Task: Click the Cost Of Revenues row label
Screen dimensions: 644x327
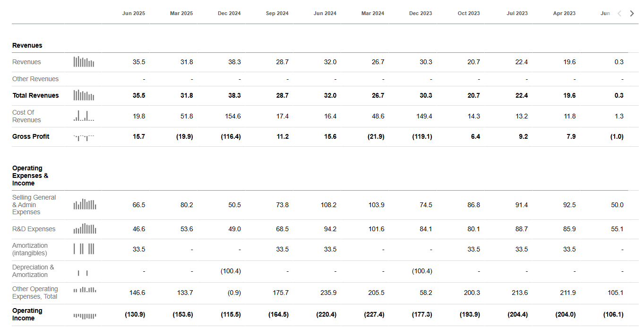Action: pyautogui.click(x=26, y=116)
